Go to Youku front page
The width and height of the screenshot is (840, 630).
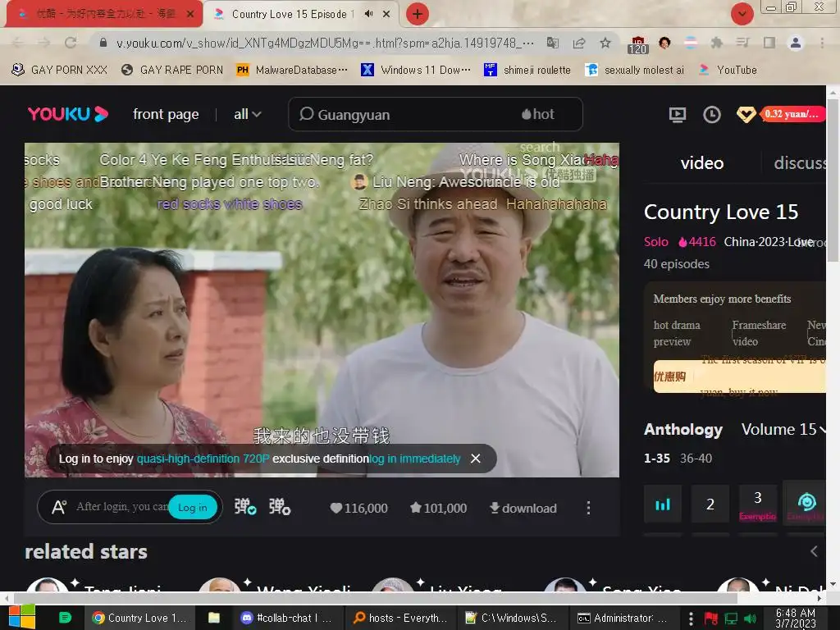point(166,114)
